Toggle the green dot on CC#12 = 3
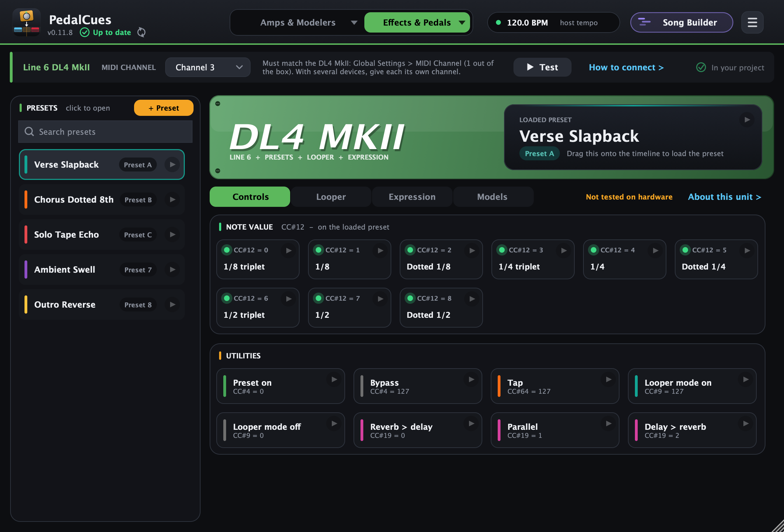 502,250
